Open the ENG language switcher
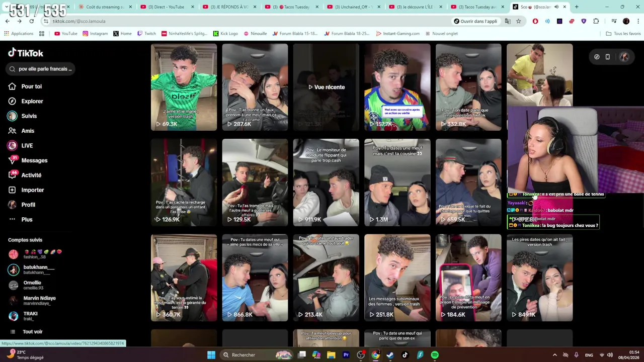This screenshot has height=362, width=644. (589, 355)
